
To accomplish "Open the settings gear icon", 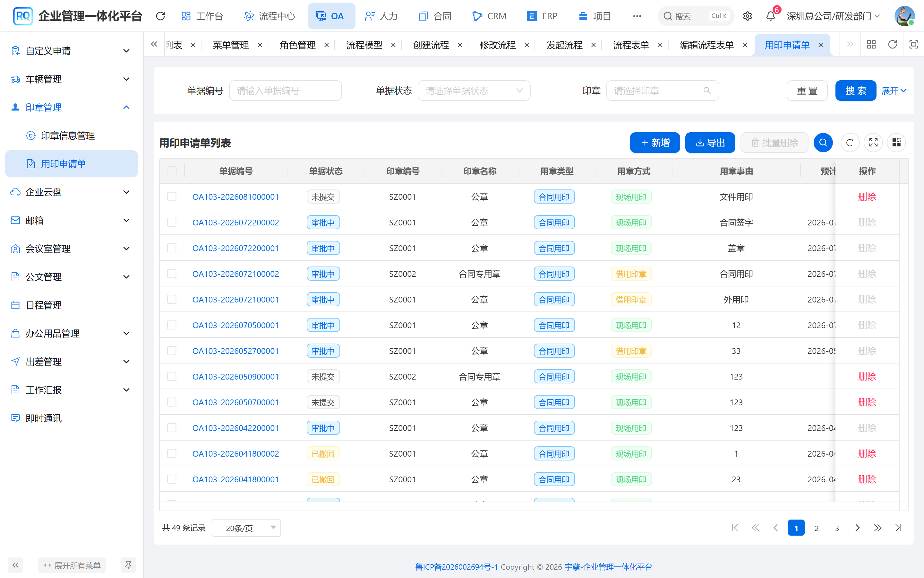I will coord(747,16).
